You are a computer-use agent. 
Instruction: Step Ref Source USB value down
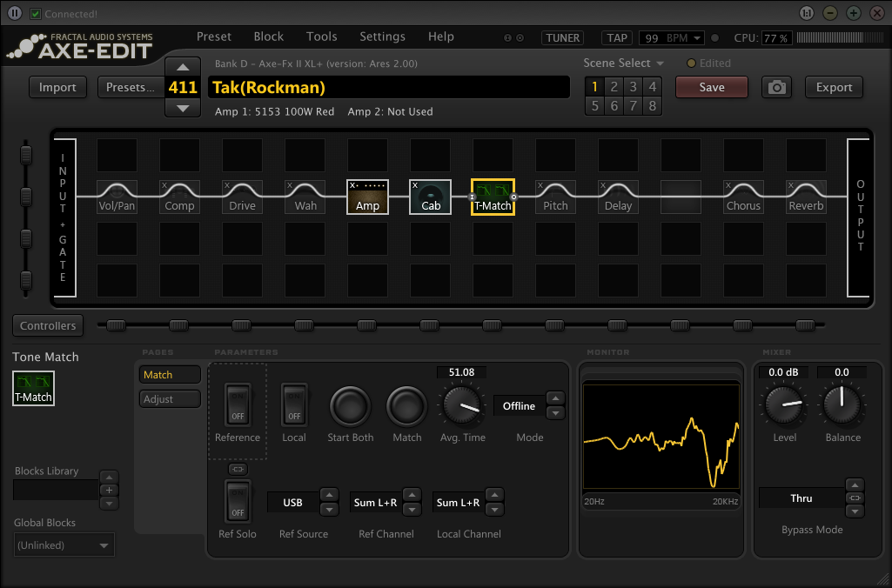pyautogui.click(x=329, y=510)
